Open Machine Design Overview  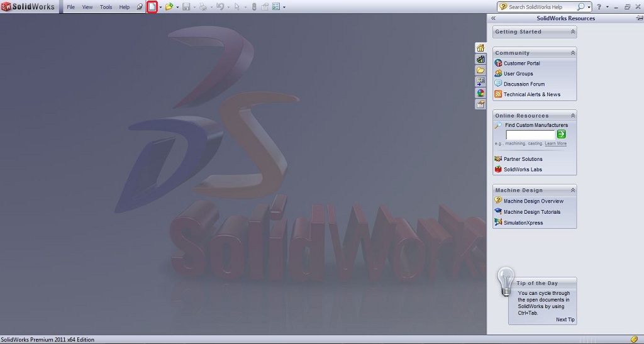pos(533,201)
